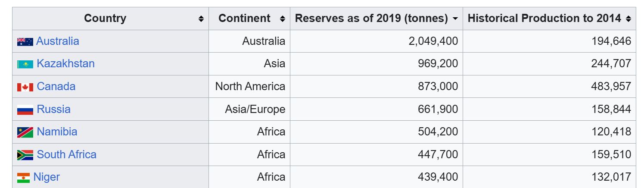Click the South Africa flag icon
This screenshot has width=644, height=188.
coord(25,155)
